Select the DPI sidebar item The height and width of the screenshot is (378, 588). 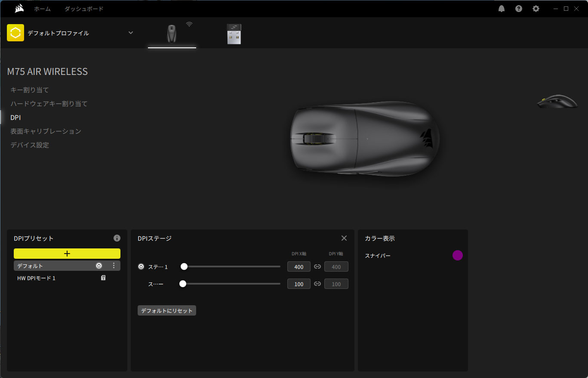(x=15, y=118)
